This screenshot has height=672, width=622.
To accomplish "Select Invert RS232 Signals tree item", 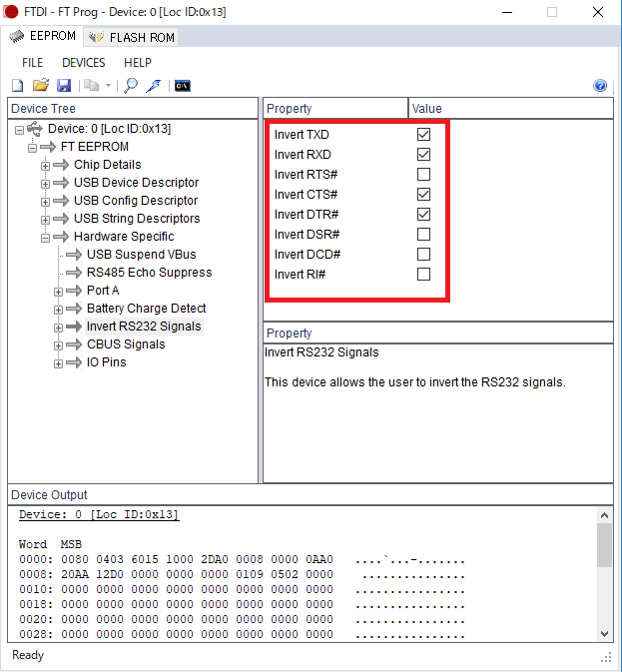I will coord(144,327).
